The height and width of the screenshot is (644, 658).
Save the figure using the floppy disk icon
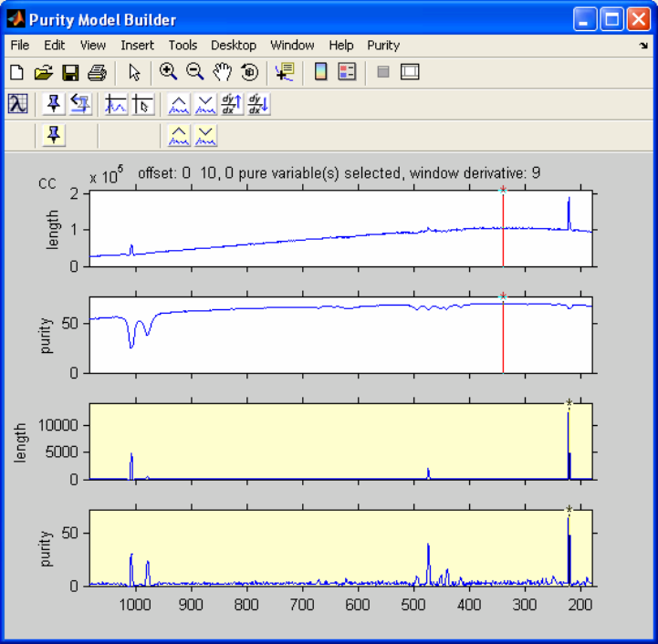tap(70, 72)
